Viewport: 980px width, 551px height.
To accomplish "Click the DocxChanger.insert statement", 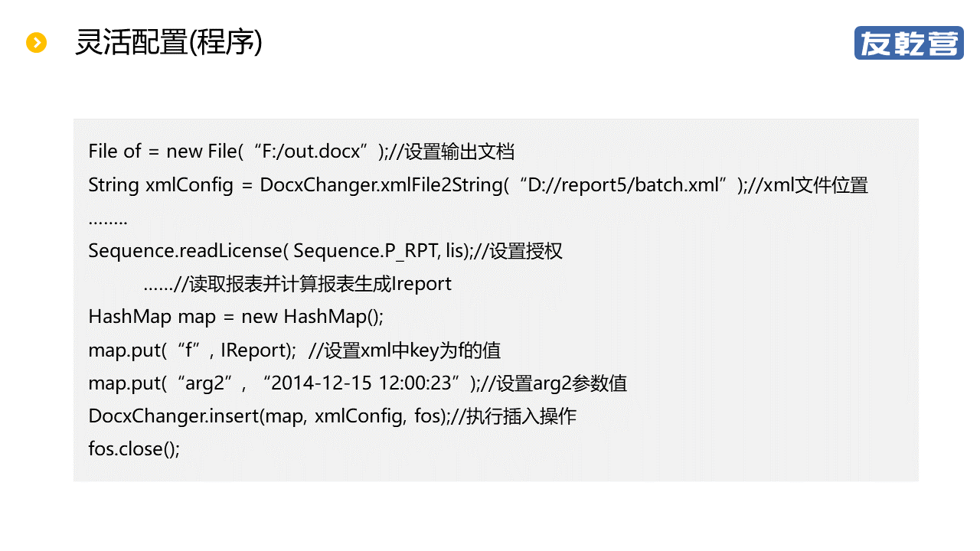I will (x=268, y=416).
